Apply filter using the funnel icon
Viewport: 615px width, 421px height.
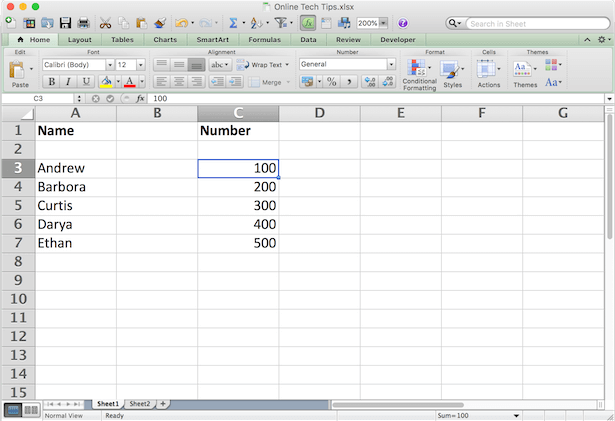click(x=280, y=23)
